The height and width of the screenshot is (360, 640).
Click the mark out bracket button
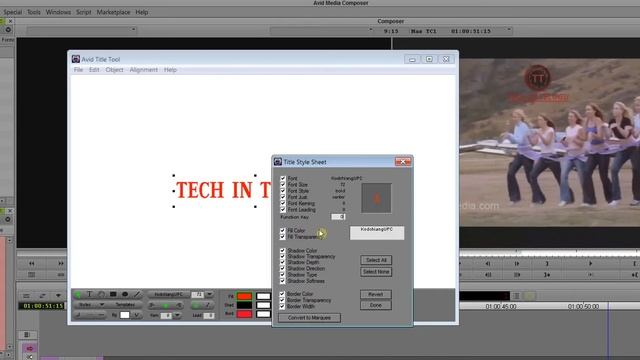[x=547, y=264]
